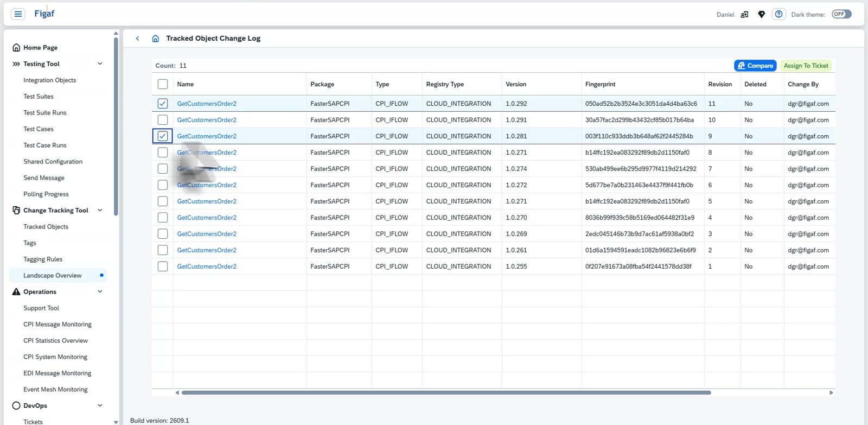Open the hamburger navigation menu

[18, 14]
